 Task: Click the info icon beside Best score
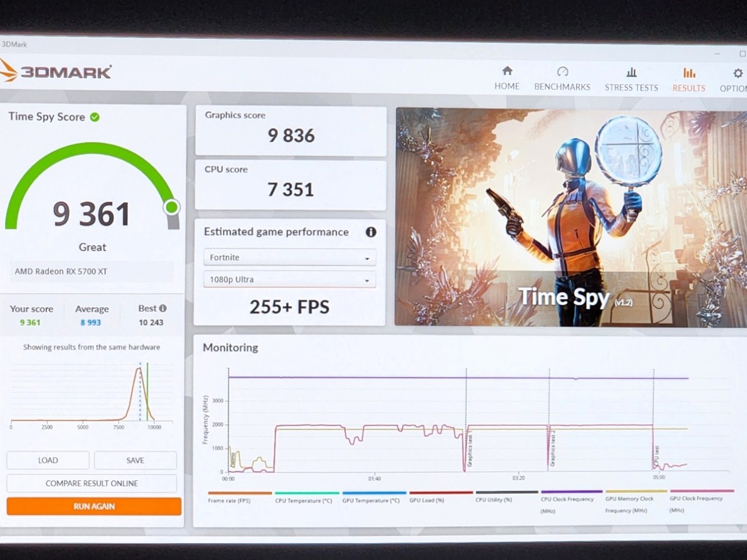pos(163,308)
